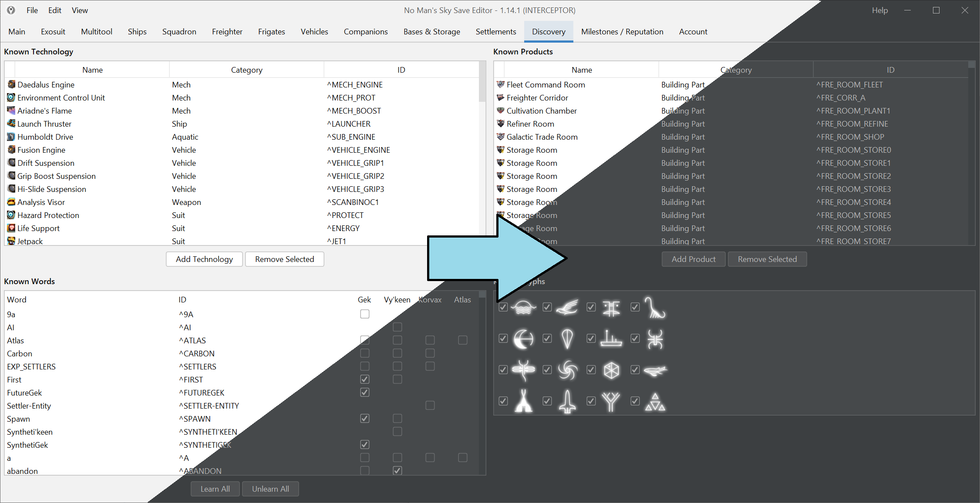The width and height of the screenshot is (980, 503).
Task: Uncheck Gek checkbox for FutureGek
Action: (x=365, y=392)
